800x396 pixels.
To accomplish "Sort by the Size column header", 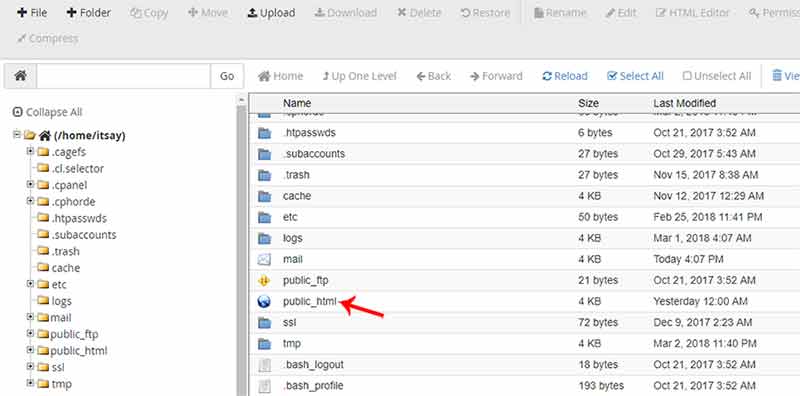I will tap(588, 103).
